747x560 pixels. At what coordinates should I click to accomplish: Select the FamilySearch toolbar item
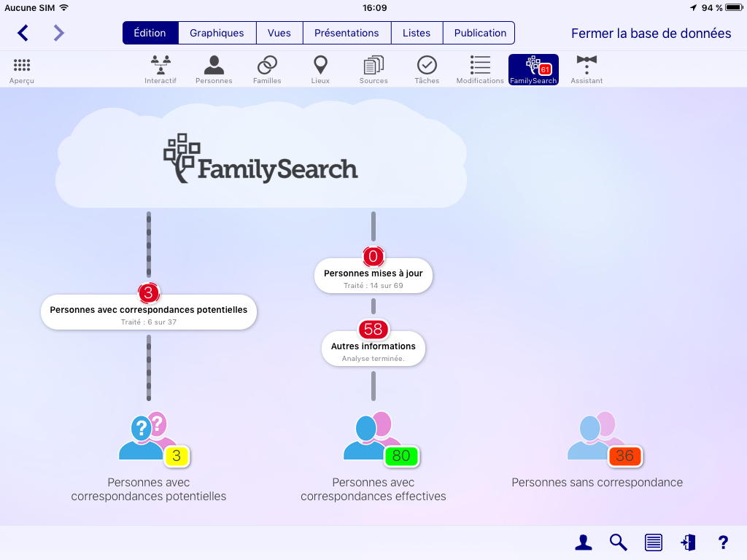pyautogui.click(x=533, y=69)
